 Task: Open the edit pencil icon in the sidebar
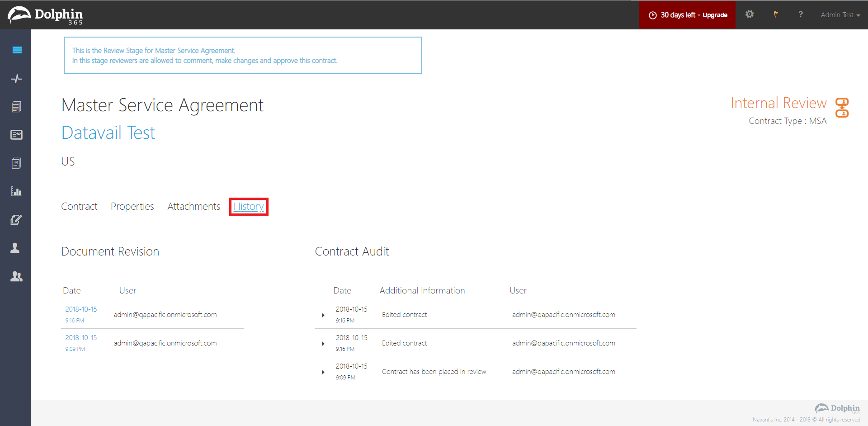click(x=16, y=220)
